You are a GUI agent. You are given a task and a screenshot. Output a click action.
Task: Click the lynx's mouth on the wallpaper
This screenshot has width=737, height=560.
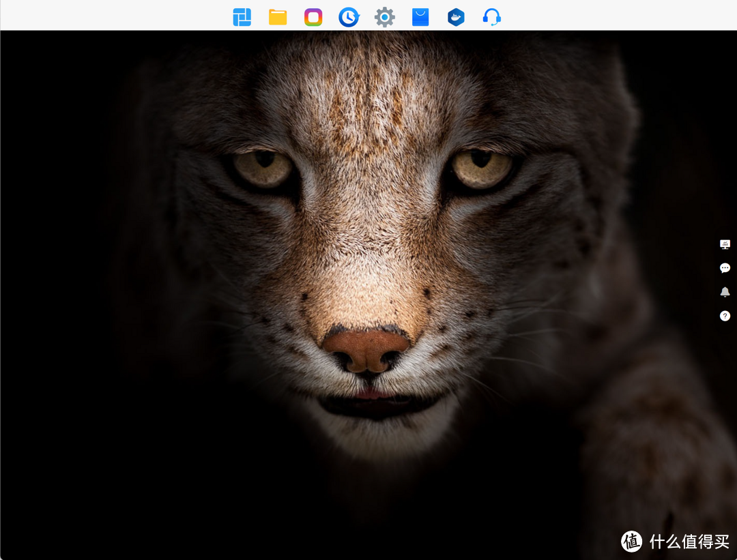tap(372, 399)
